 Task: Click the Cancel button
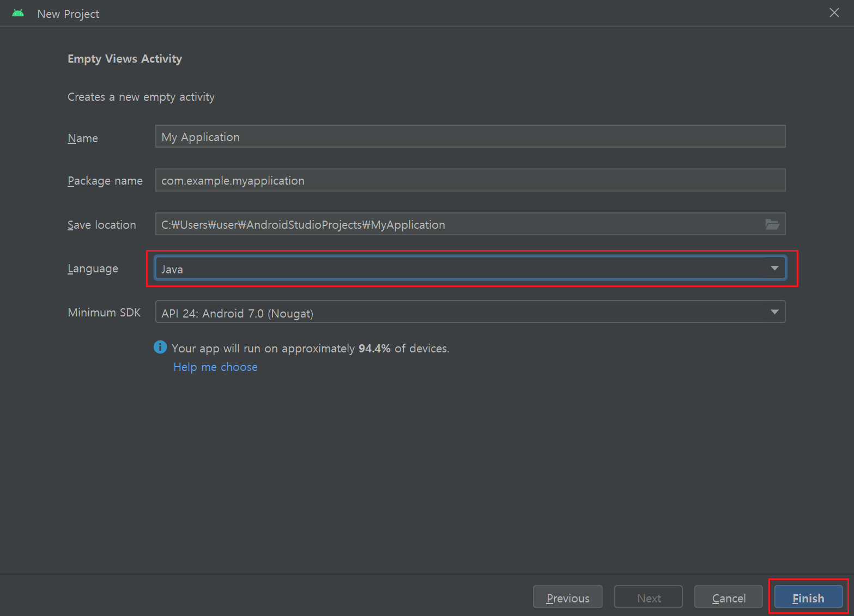point(729,597)
